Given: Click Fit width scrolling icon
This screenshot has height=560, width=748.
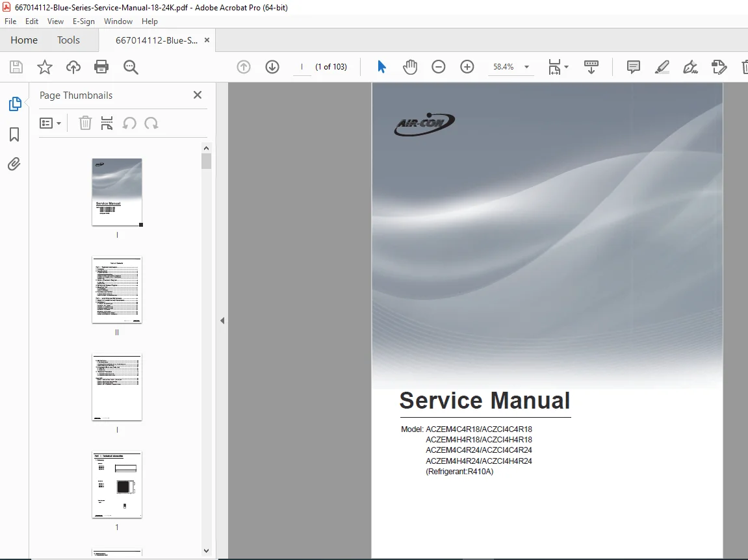Looking at the screenshot, I should click(x=554, y=67).
